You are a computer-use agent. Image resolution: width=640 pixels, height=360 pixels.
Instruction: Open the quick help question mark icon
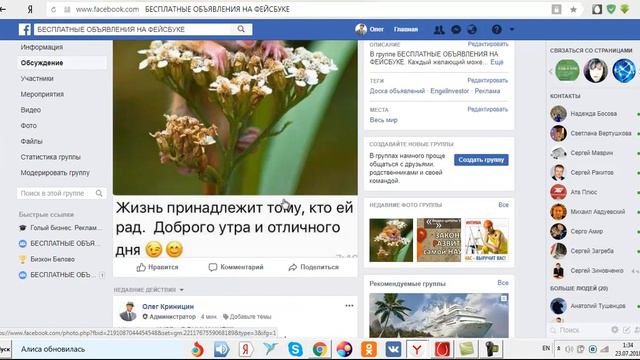coord(496,29)
